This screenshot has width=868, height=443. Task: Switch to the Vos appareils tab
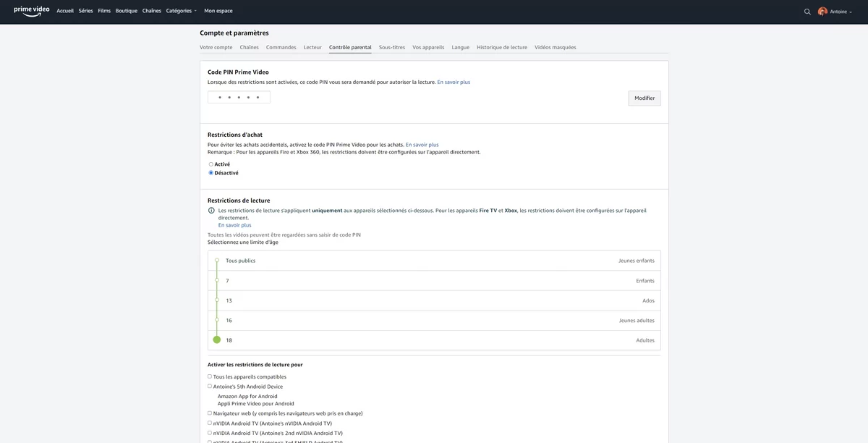coord(429,47)
